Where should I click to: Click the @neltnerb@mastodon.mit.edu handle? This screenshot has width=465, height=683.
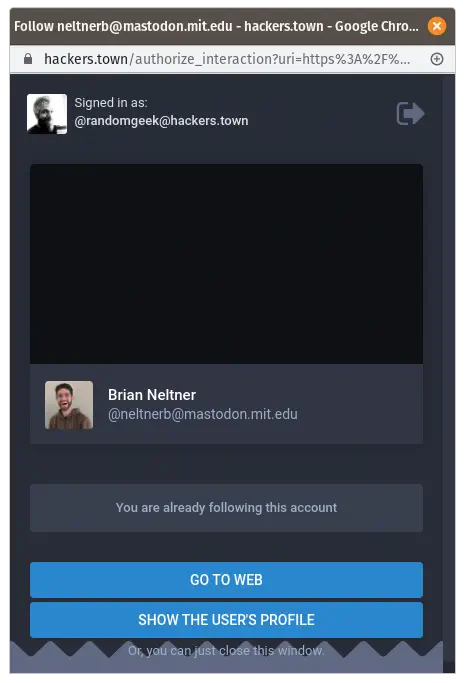coord(203,414)
